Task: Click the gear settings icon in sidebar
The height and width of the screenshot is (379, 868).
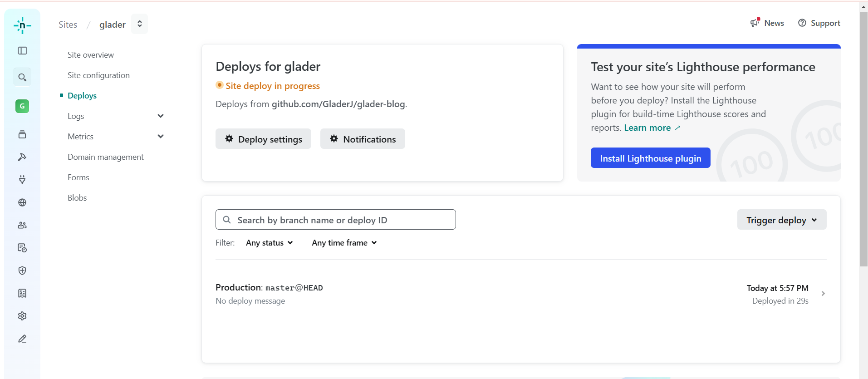Action: pyautogui.click(x=22, y=316)
